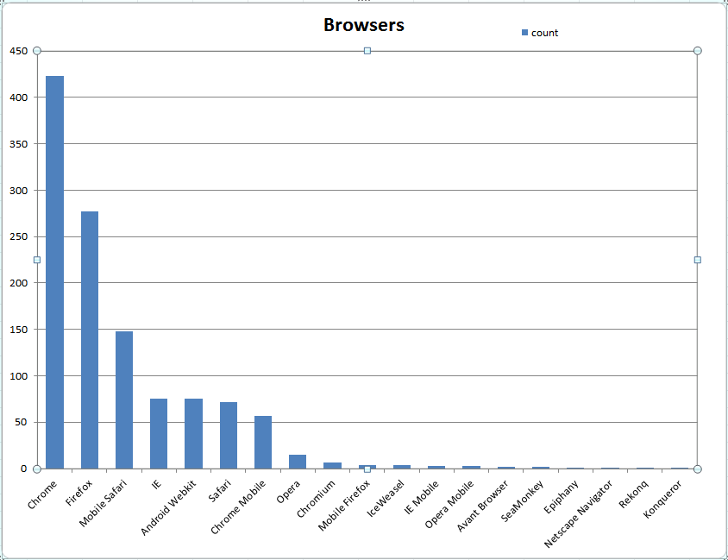
Task: Select the Opera Mobile axis label
Action: [x=449, y=504]
